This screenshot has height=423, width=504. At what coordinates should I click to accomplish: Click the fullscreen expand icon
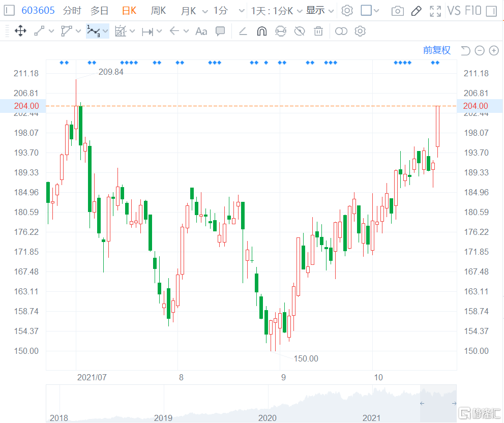point(435,11)
